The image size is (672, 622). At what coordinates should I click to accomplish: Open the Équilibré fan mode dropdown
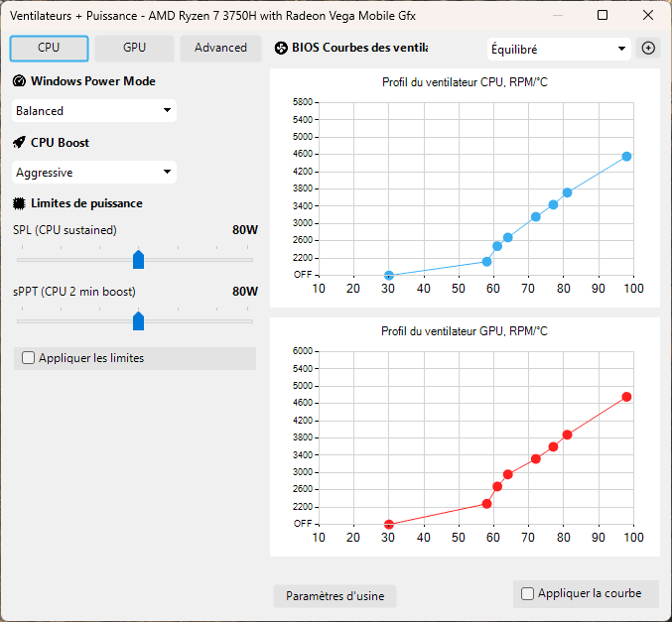point(559,49)
